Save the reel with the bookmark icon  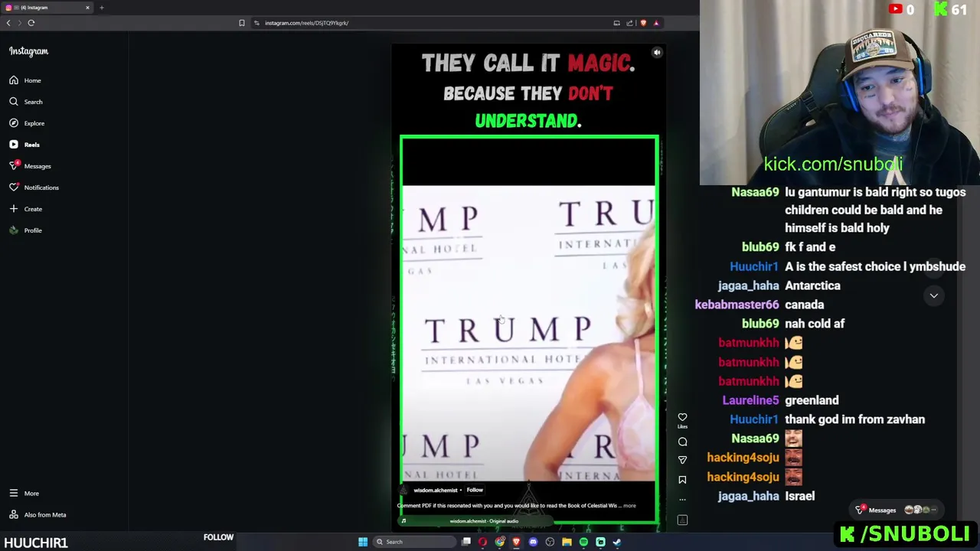pyautogui.click(x=682, y=480)
